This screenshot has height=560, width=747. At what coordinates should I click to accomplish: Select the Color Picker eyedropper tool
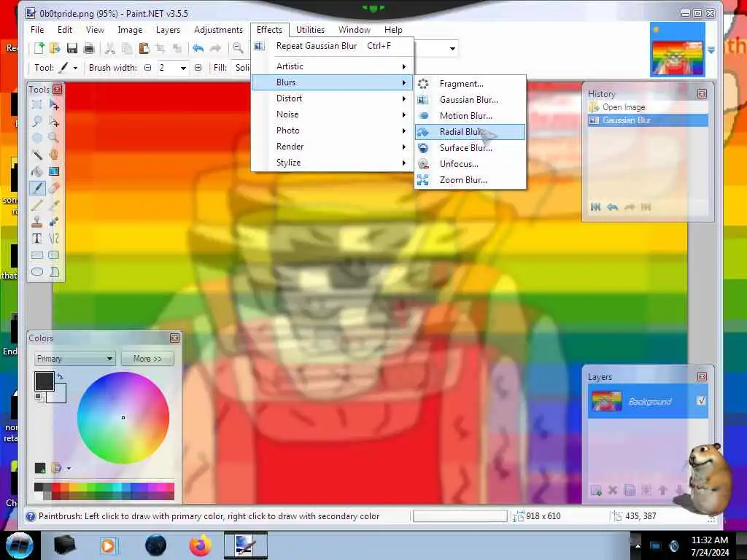54,205
